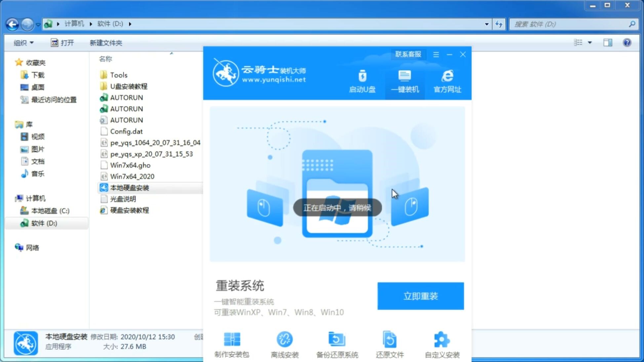Click the 启动U盘 (Boot USB) icon
The height and width of the screenshot is (362, 644).
[x=363, y=81]
